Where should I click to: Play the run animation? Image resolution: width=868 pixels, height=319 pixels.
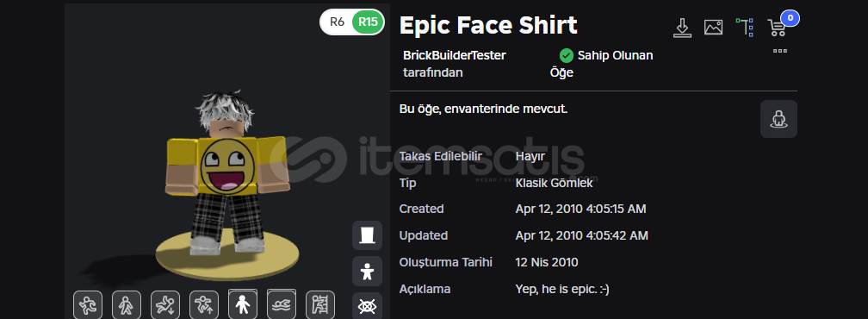(88, 304)
